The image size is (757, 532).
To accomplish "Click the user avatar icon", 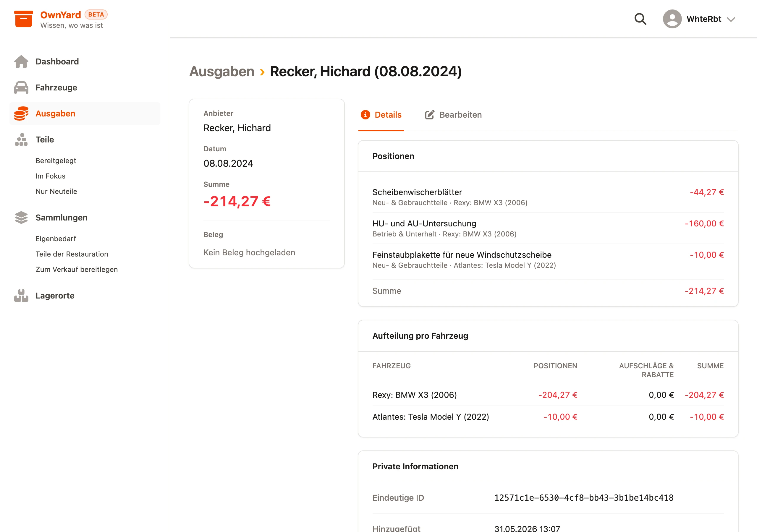I will tap(672, 19).
